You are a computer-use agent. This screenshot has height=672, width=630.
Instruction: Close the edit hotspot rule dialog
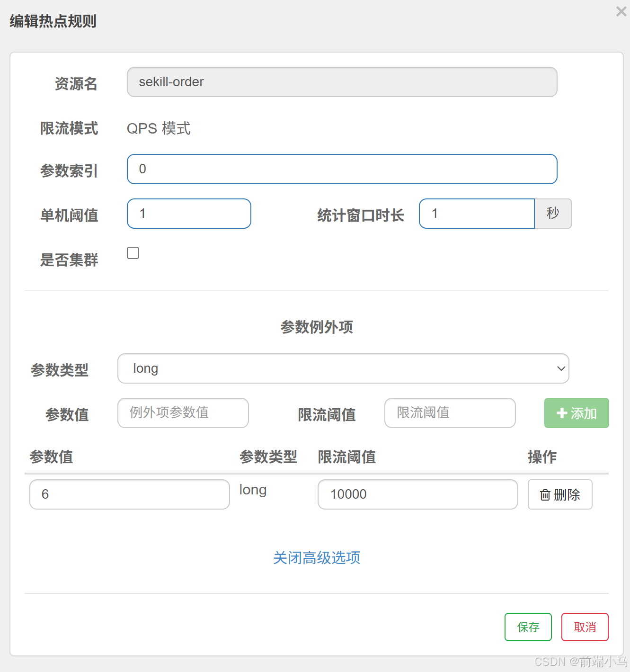coord(621,11)
